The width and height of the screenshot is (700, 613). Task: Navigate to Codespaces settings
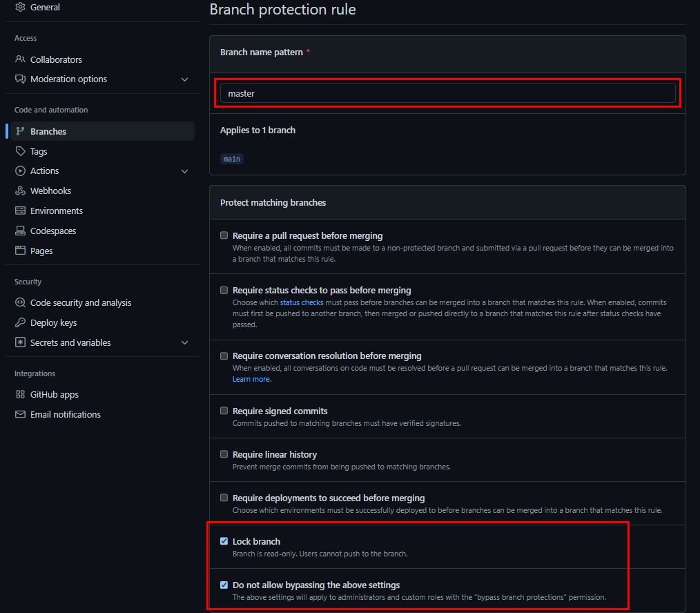coord(53,231)
